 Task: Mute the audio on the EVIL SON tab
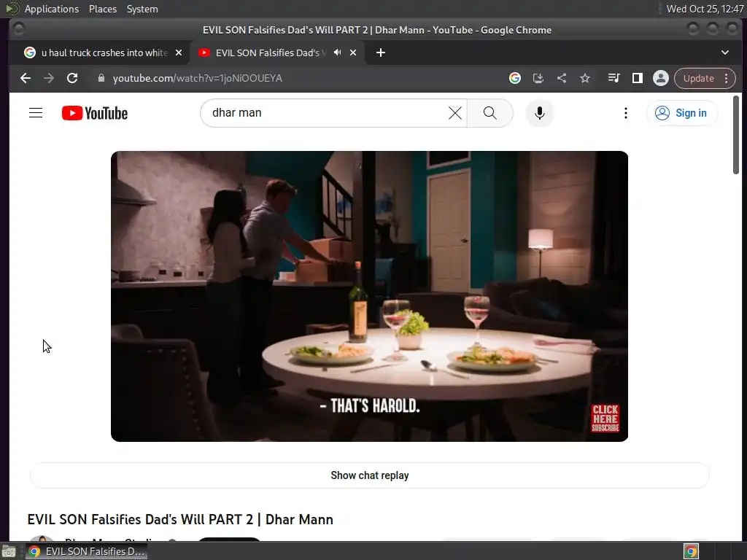tap(337, 52)
